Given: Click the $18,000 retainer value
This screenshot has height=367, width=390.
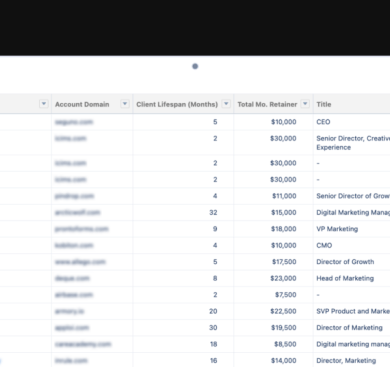Looking at the screenshot, I should coord(284,229).
